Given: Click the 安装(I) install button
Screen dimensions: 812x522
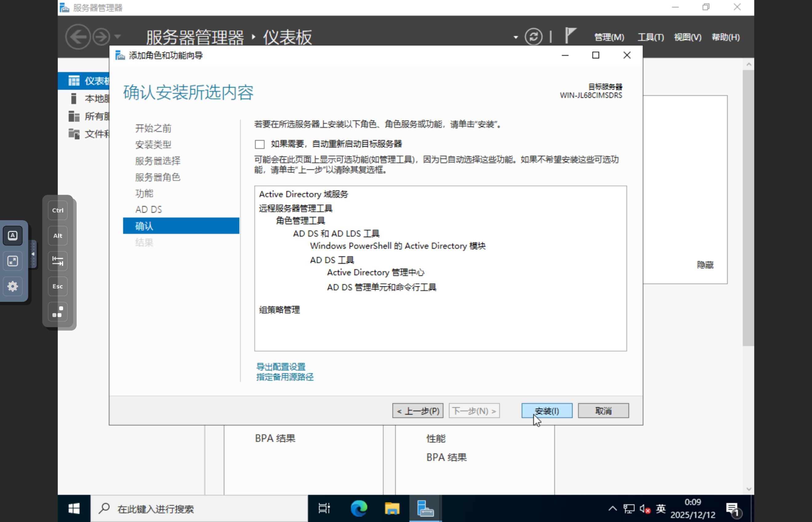Looking at the screenshot, I should coord(547,411).
